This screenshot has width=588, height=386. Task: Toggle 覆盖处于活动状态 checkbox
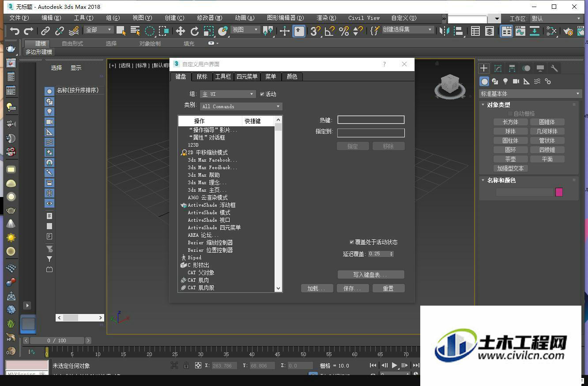(352, 242)
